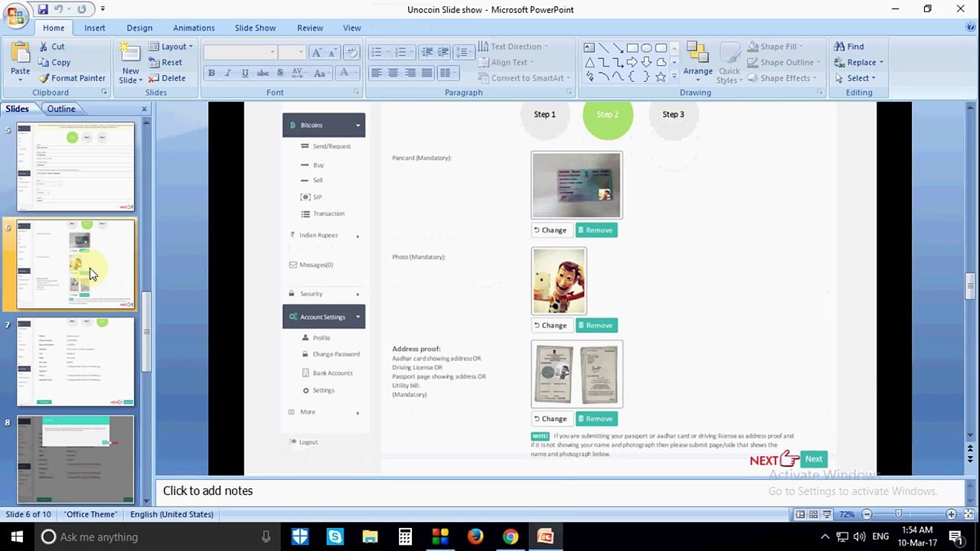
Task: Open the Home ribbon tab
Action: [54, 28]
